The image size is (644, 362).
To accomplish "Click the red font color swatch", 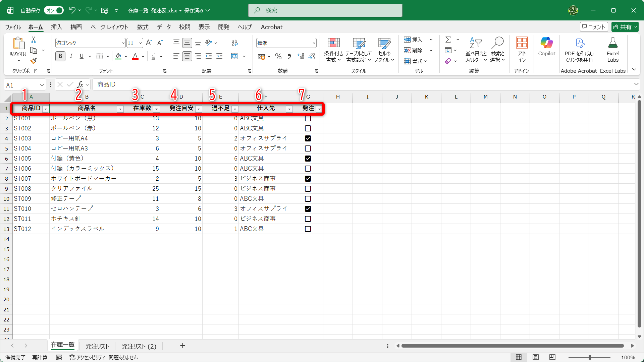I will click(135, 56).
